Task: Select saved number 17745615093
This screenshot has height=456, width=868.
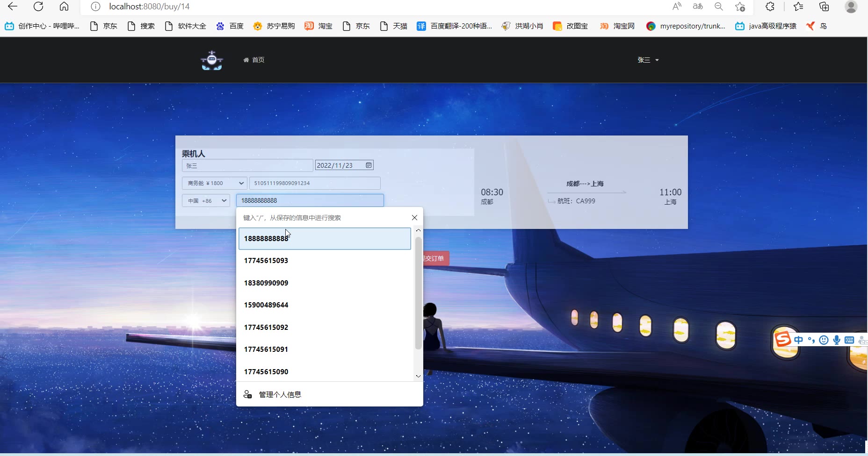Action: point(325,261)
